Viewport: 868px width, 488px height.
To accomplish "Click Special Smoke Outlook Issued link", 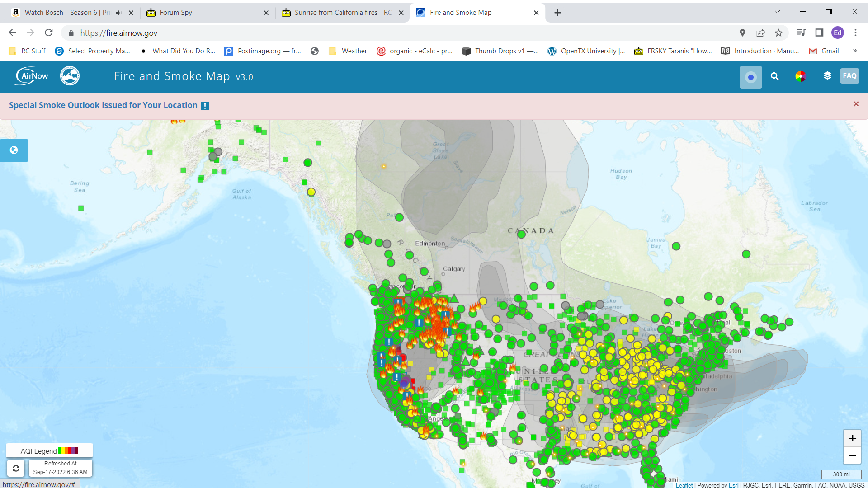I will coord(103,105).
